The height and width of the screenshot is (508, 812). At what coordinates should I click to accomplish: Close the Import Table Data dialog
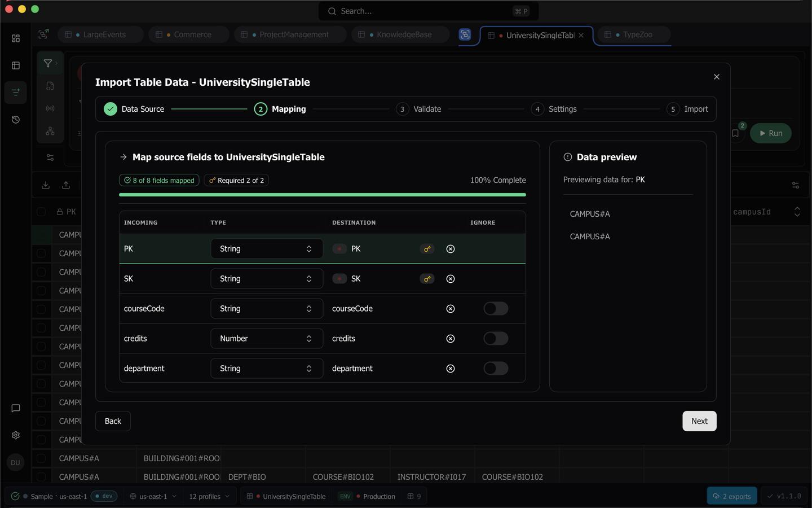(717, 77)
